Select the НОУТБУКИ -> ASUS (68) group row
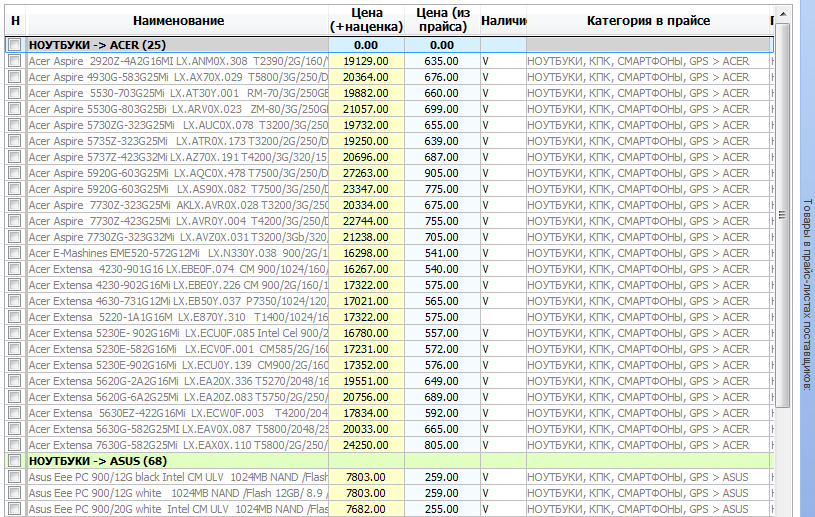 (x=389, y=461)
